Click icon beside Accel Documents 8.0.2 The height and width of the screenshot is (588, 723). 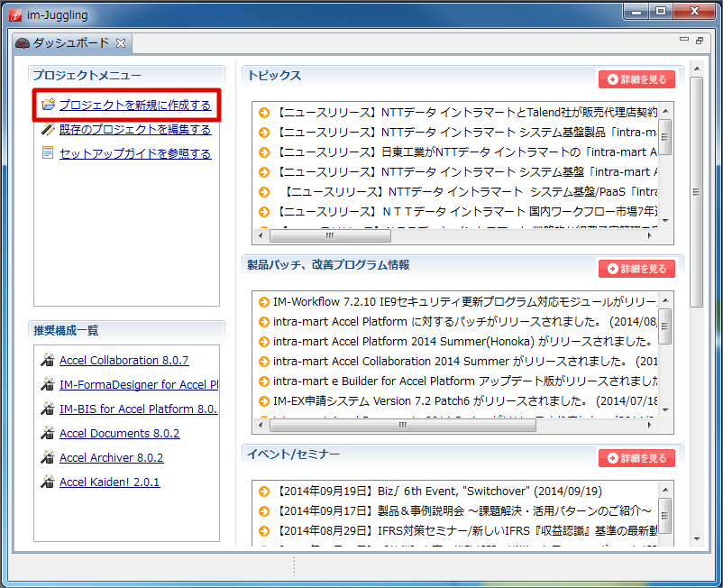coord(48,433)
